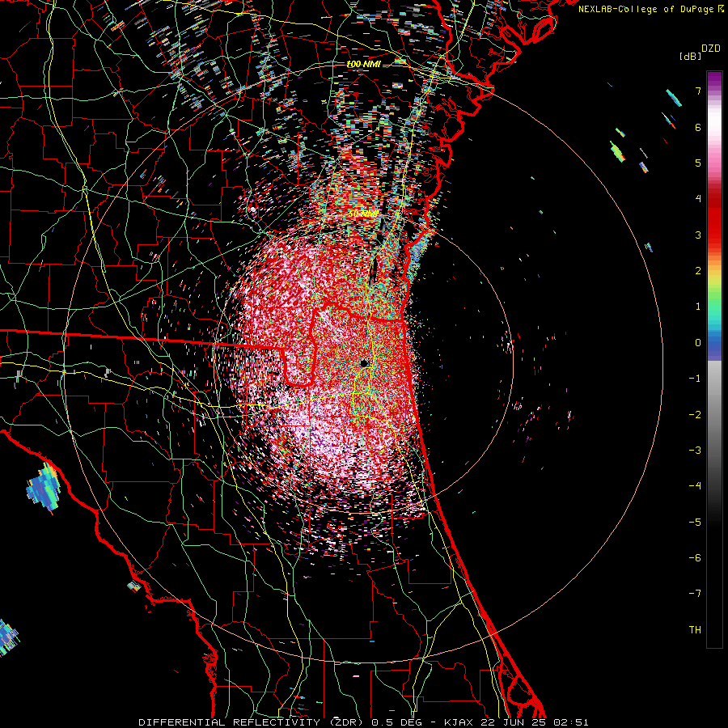Pick the -7 dB scale label

(695, 594)
